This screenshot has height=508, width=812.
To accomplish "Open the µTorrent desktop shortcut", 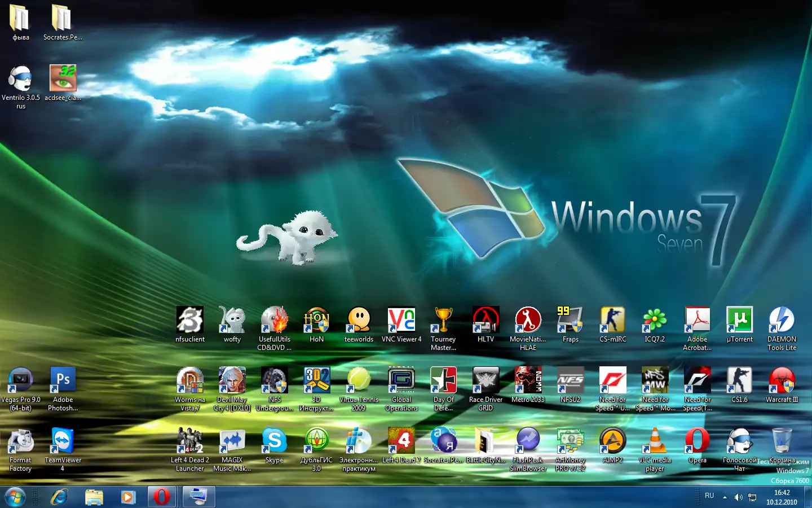I will pos(739,320).
